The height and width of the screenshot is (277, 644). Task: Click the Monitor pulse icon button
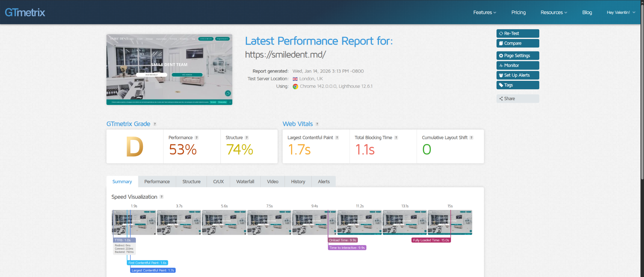point(517,65)
